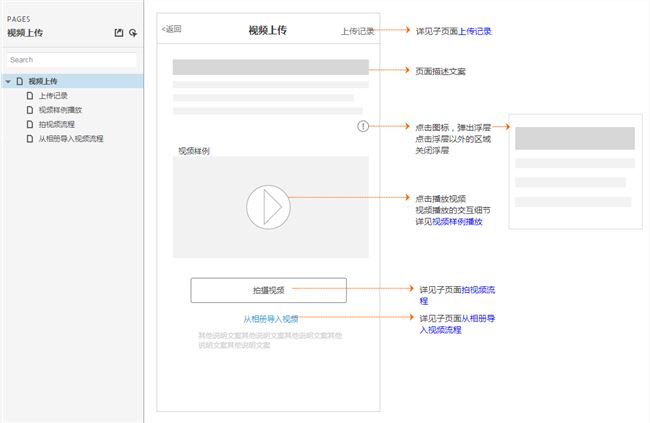Open the 上传记录 page in the tree
Screen dimensions: 650x423
(x=54, y=96)
